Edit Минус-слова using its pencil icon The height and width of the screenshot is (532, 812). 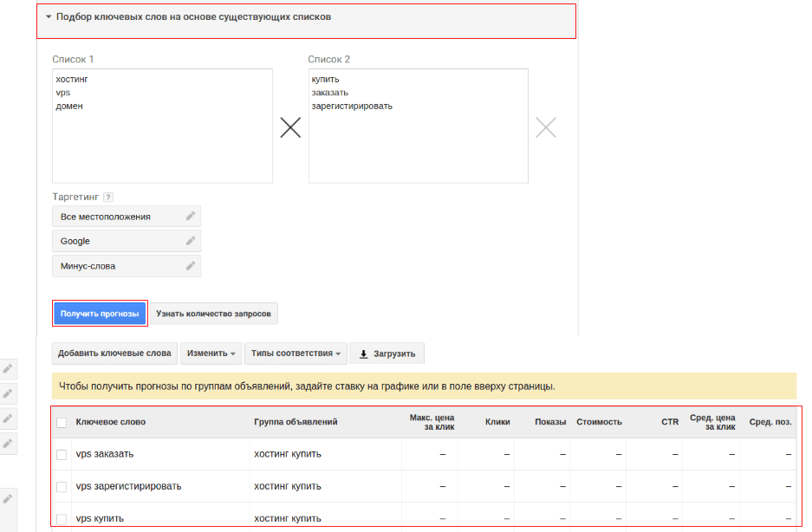pyautogui.click(x=191, y=266)
